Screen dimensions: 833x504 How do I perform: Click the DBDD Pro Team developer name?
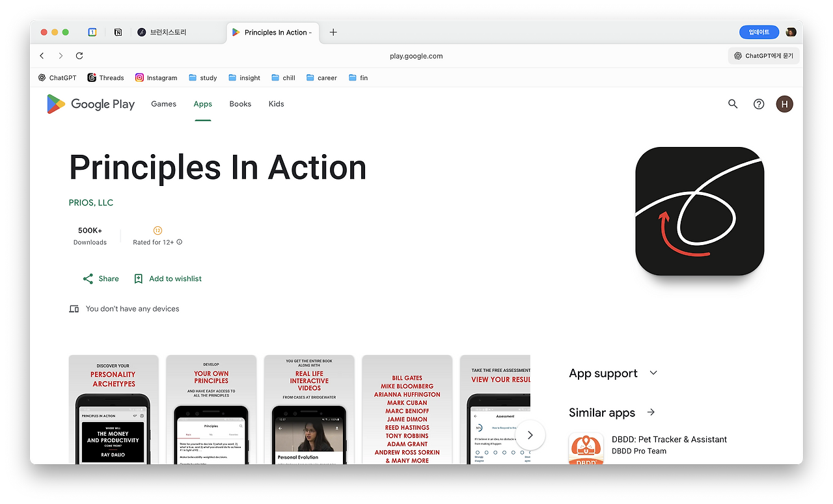point(639,451)
